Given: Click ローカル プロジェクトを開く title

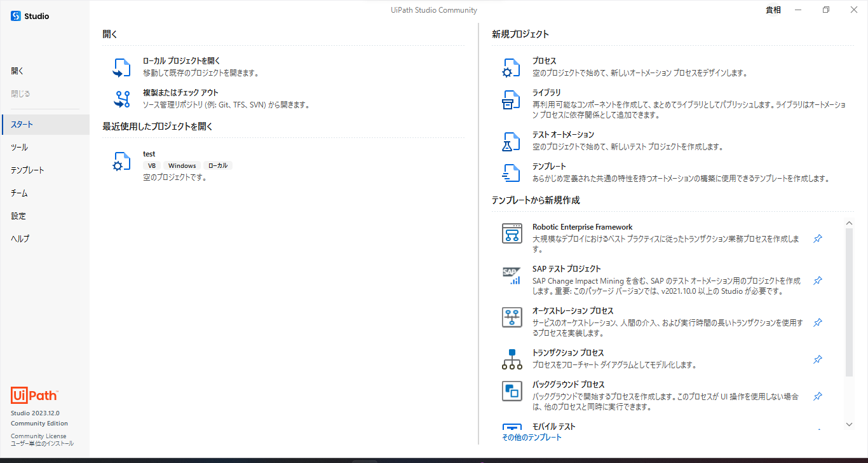Looking at the screenshot, I should click(x=182, y=61).
